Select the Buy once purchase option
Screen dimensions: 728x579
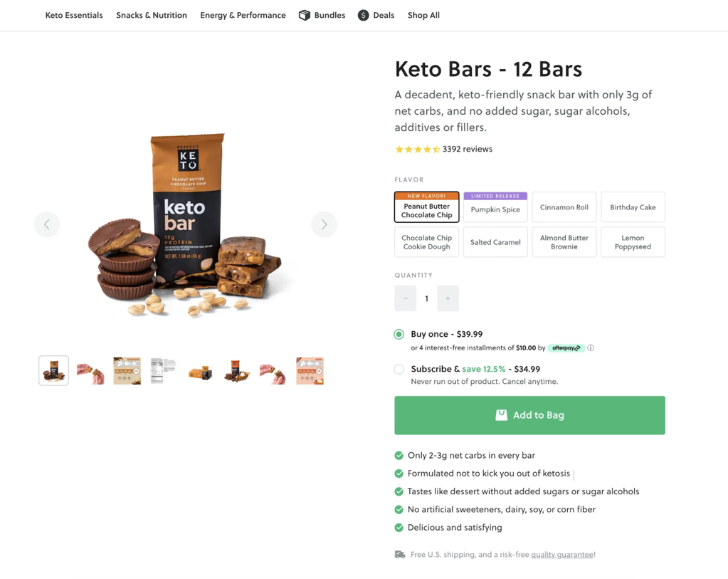tap(399, 334)
